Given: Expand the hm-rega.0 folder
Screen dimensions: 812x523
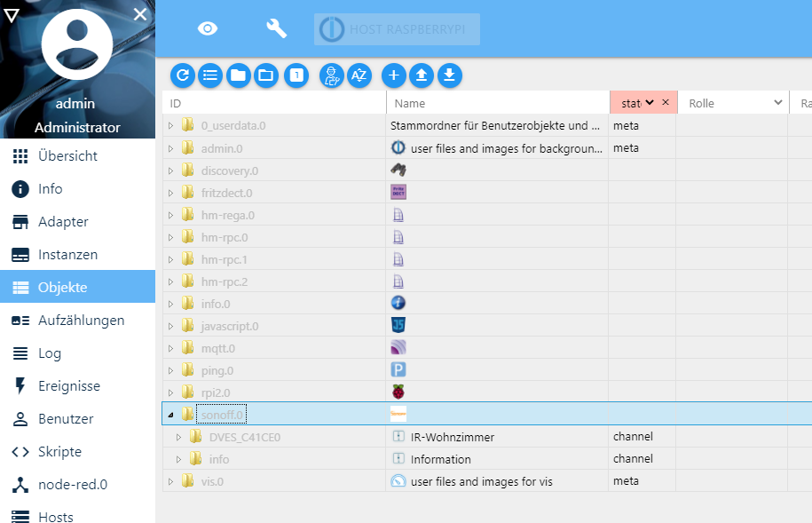Looking at the screenshot, I should click(x=171, y=215).
